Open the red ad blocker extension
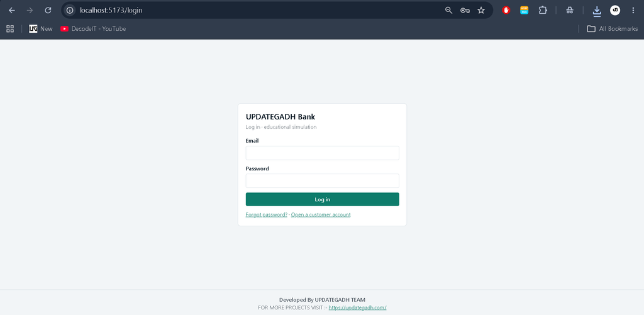644x315 pixels. click(506, 10)
